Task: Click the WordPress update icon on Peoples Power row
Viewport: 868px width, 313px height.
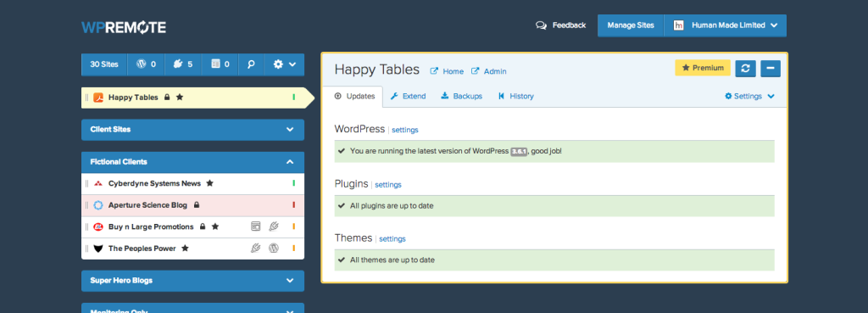Action: 273,249
